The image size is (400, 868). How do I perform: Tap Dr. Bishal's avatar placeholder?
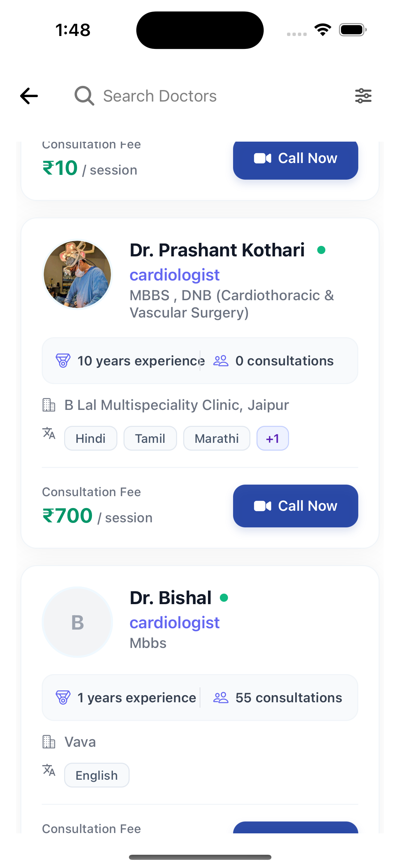pos(77,622)
